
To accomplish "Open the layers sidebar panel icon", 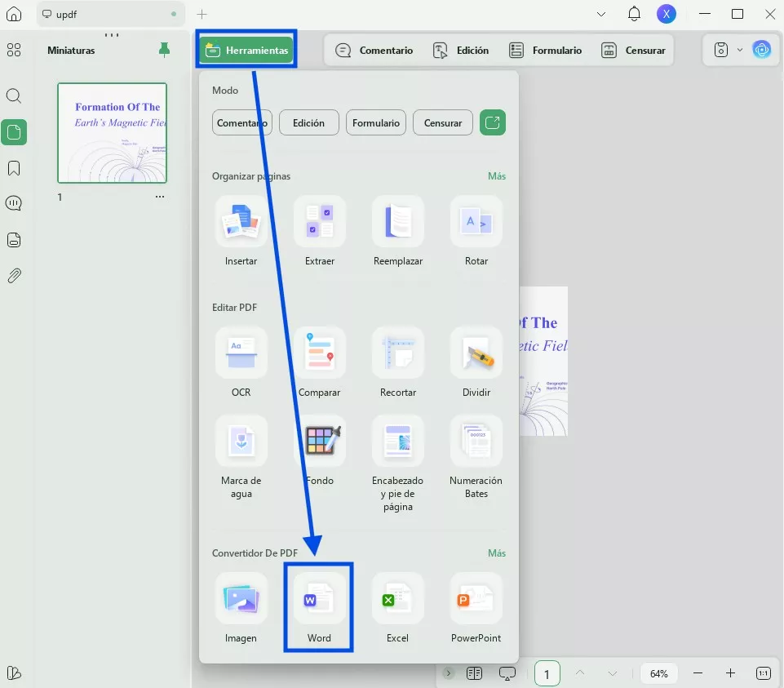I will pyautogui.click(x=14, y=240).
